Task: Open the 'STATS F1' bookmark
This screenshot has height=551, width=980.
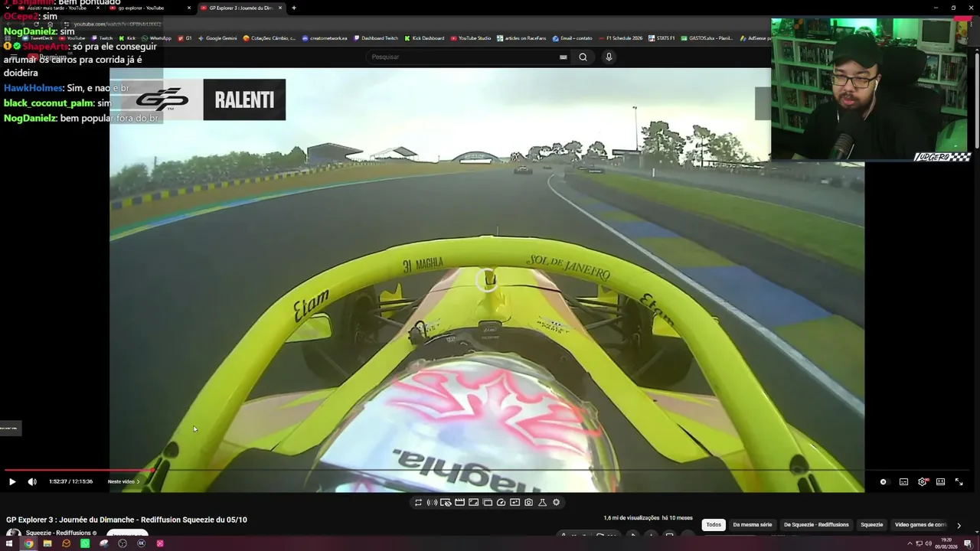Action: [662, 38]
